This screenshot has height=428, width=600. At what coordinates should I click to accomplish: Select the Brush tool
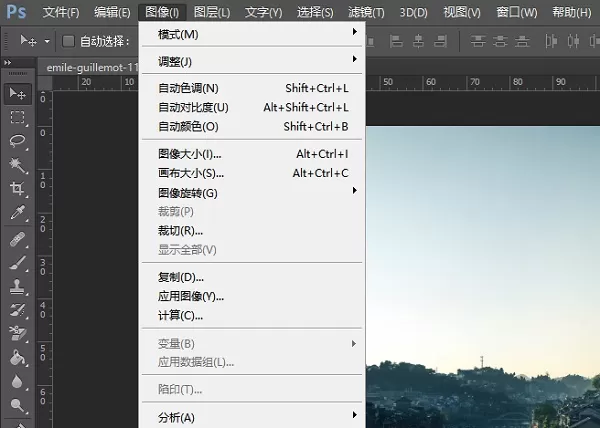18,263
